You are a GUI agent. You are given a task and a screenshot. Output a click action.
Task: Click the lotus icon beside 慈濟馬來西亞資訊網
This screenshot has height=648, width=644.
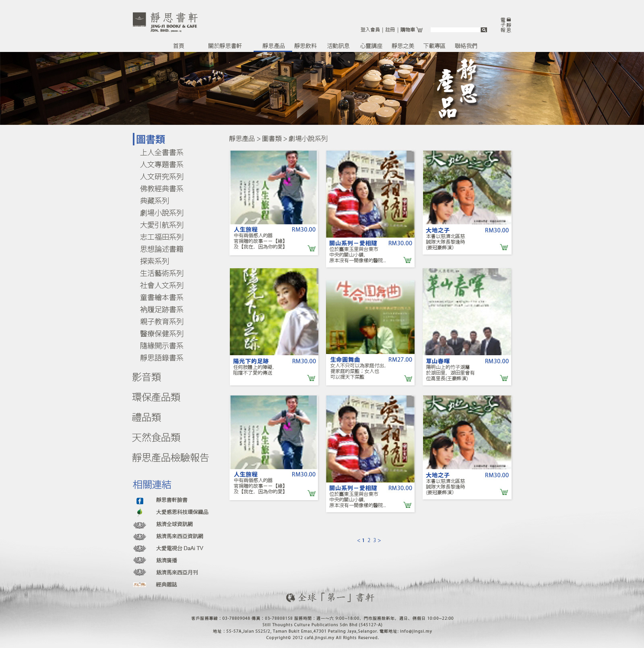tap(140, 537)
